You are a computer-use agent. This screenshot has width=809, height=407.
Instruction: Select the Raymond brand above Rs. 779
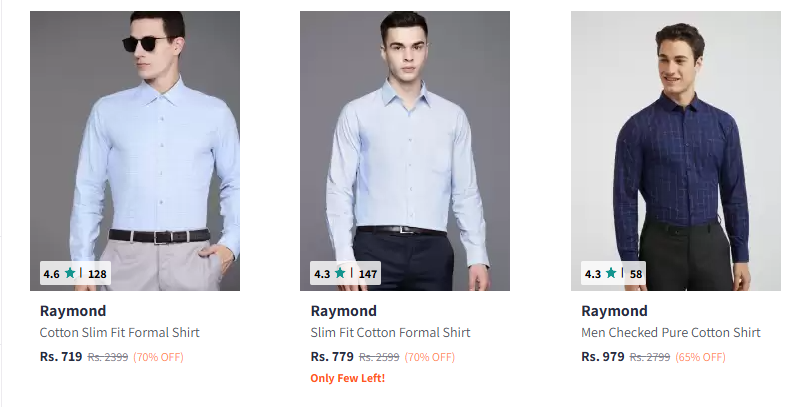point(344,311)
